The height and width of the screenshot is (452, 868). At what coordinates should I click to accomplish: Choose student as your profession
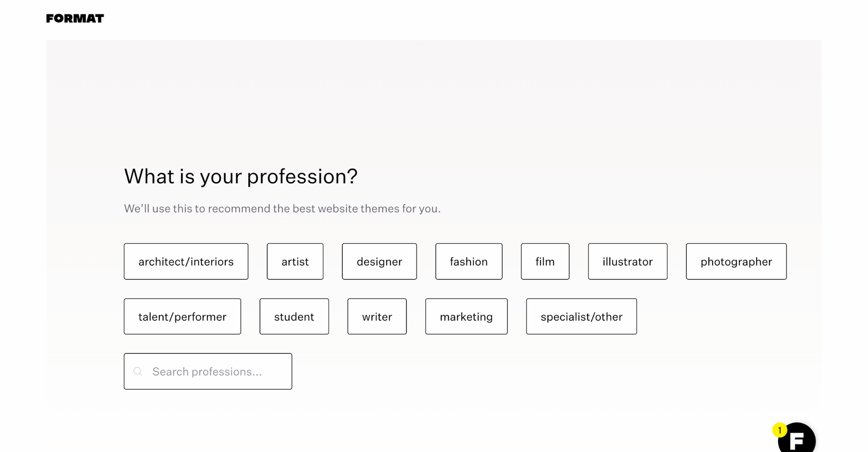[x=294, y=317]
